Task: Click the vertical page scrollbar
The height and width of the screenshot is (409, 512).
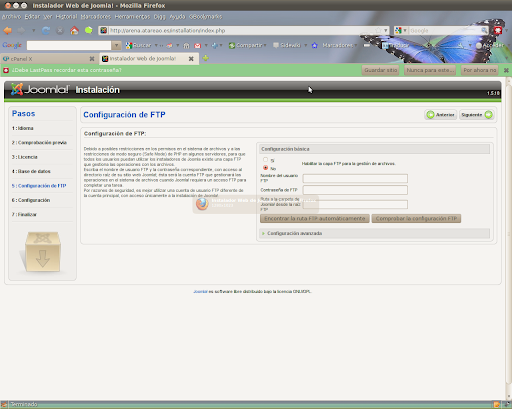Action: coord(508,233)
